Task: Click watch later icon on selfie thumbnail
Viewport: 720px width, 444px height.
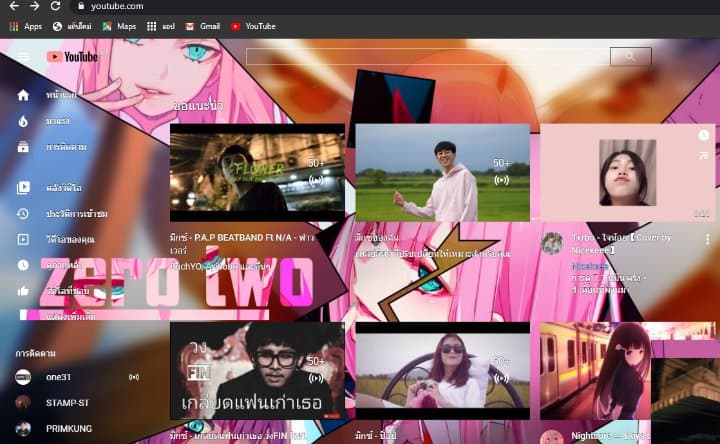Action: (x=703, y=135)
